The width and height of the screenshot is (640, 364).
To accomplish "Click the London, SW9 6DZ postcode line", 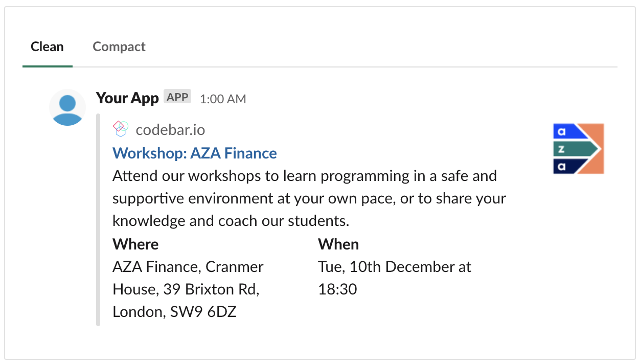I will tap(174, 312).
